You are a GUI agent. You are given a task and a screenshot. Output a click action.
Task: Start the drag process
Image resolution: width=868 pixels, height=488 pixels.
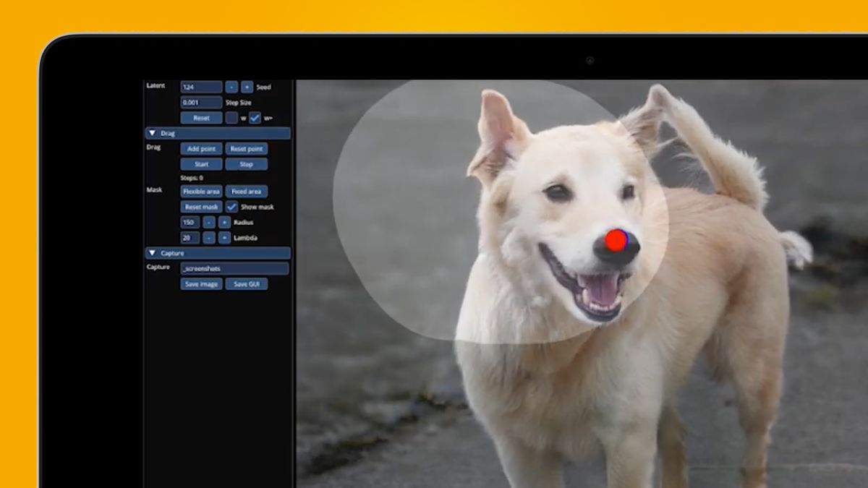(x=201, y=164)
